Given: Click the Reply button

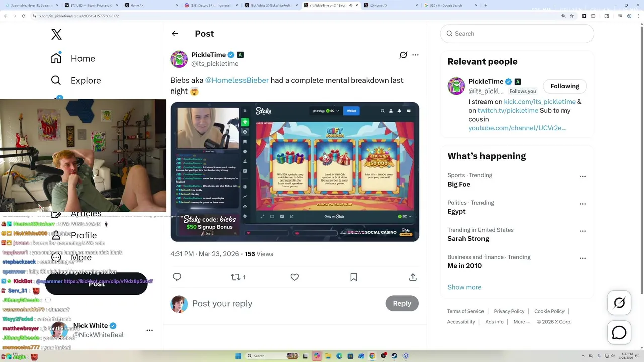Looking at the screenshot, I should tap(402, 303).
